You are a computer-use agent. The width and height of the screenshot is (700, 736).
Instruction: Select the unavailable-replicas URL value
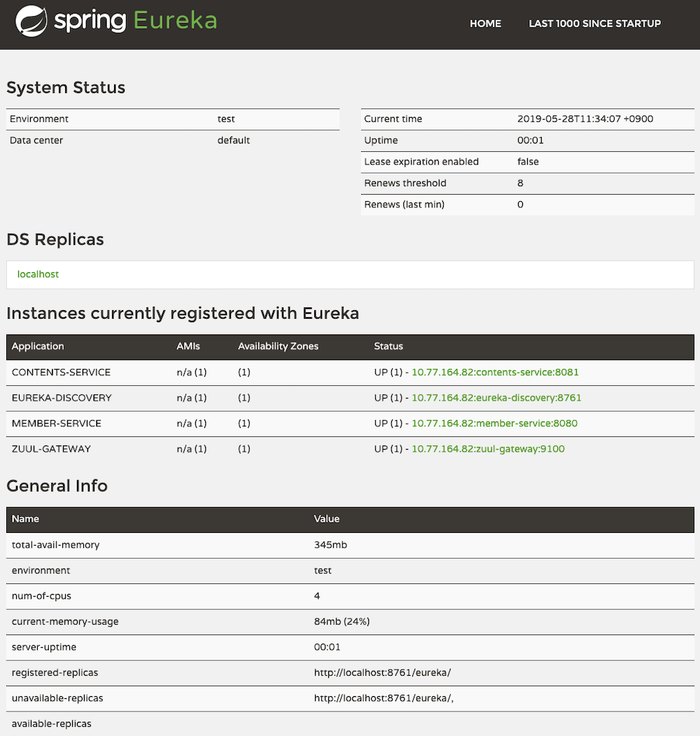pos(384,698)
